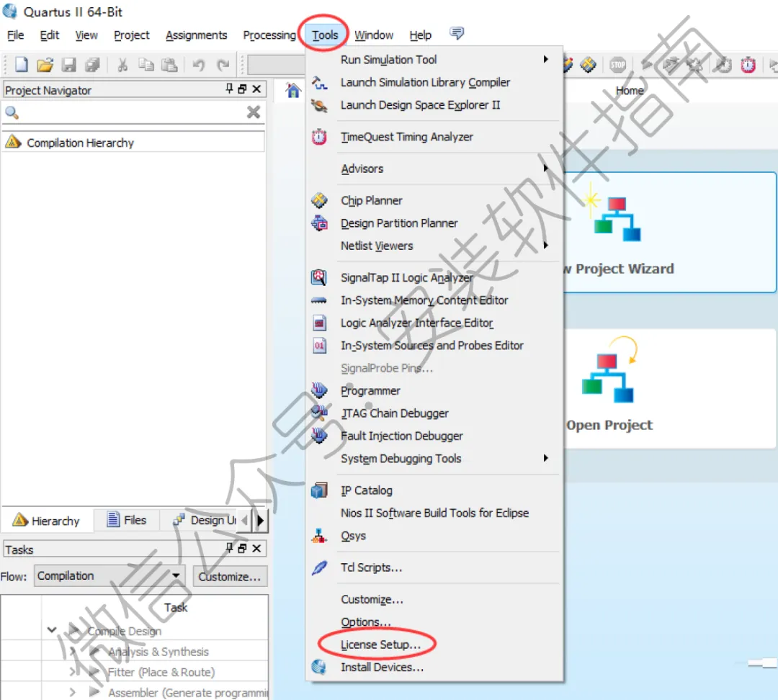This screenshot has height=700, width=778.
Task: Pin the Tasks panel
Action: tap(229, 548)
